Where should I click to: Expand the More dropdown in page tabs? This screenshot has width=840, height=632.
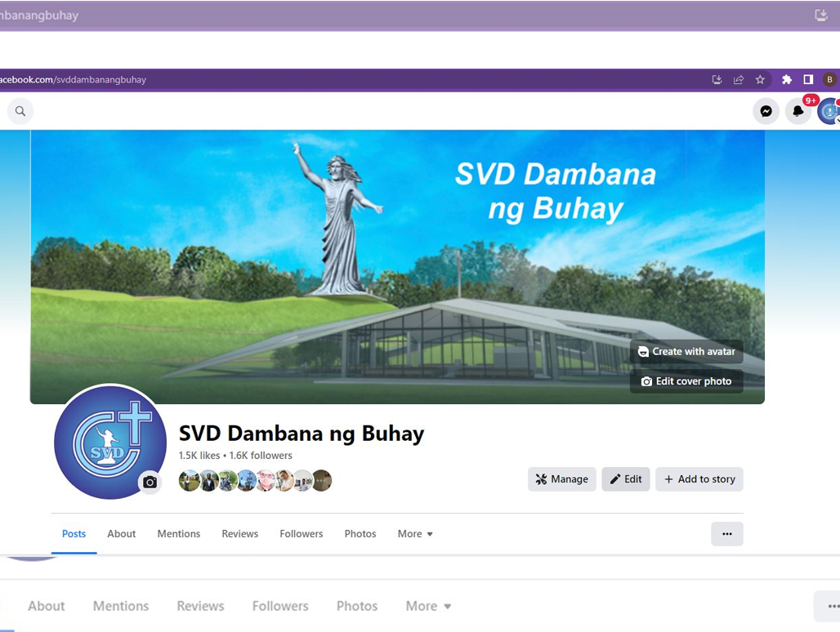415,534
